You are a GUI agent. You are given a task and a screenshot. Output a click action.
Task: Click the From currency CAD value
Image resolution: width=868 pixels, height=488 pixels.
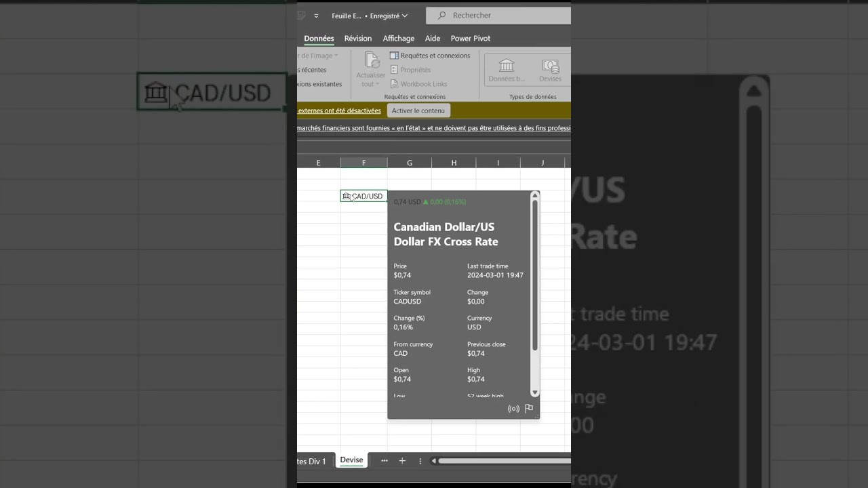(x=401, y=354)
